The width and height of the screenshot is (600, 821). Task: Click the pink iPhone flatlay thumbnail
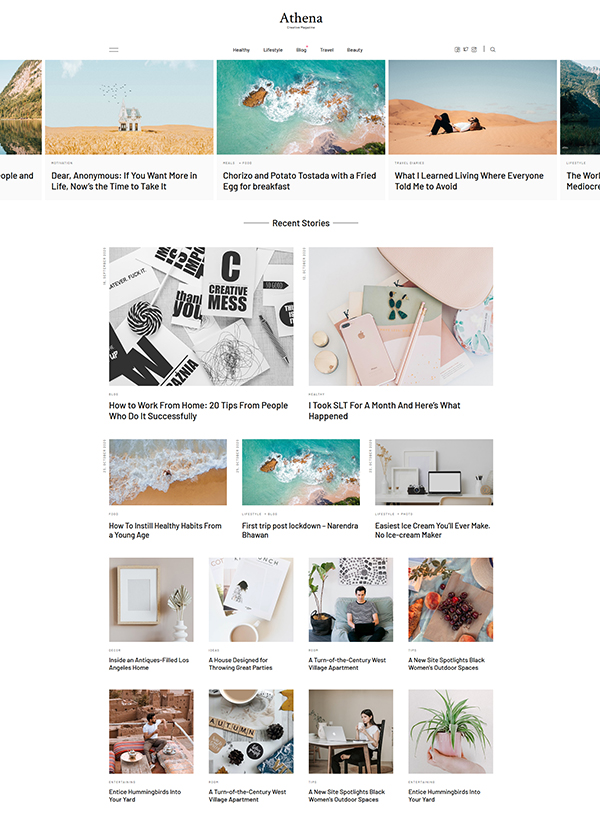401,316
